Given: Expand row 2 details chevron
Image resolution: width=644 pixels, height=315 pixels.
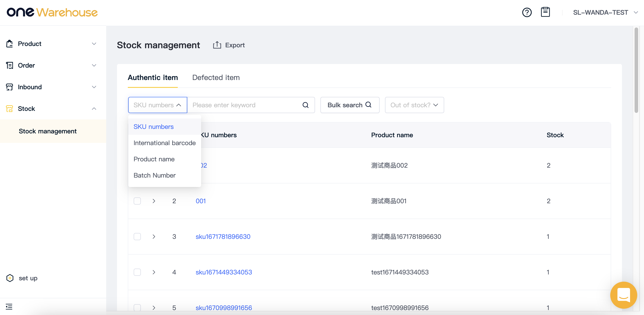Looking at the screenshot, I should click(154, 201).
